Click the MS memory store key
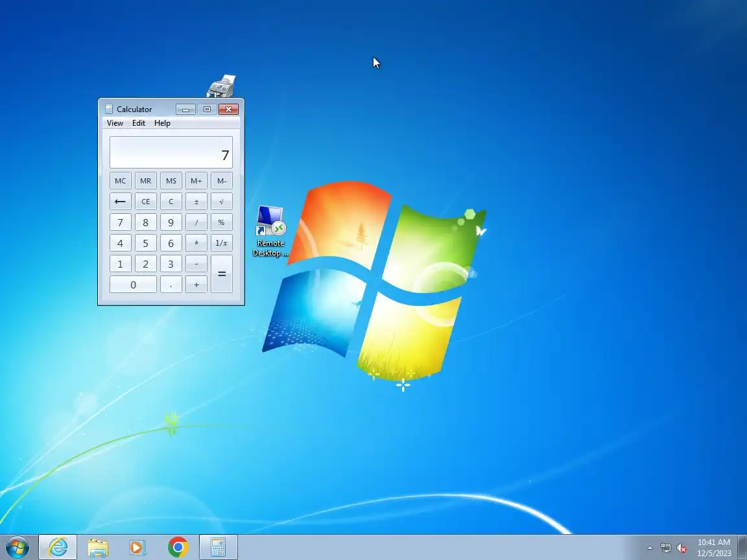The image size is (747, 560). pos(171,181)
